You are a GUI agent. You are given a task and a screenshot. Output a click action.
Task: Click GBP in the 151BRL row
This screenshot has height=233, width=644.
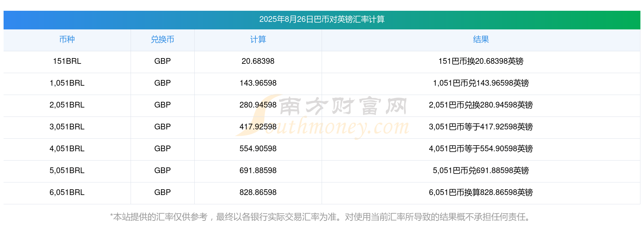[162, 61]
